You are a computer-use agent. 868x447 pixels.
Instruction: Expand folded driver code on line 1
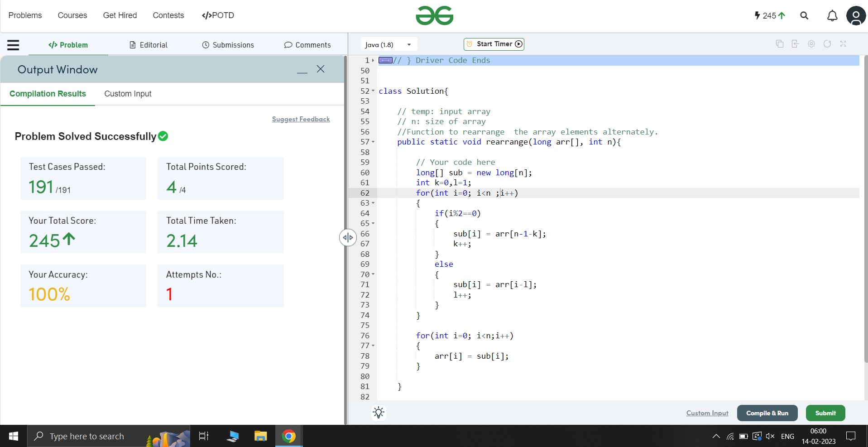click(373, 60)
